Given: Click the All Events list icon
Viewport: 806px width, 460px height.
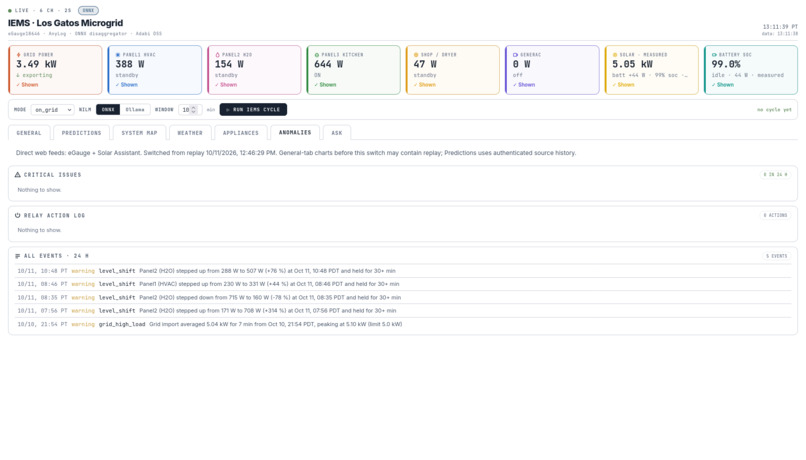Looking at the screenshot, I should click(x=17, y=256).
